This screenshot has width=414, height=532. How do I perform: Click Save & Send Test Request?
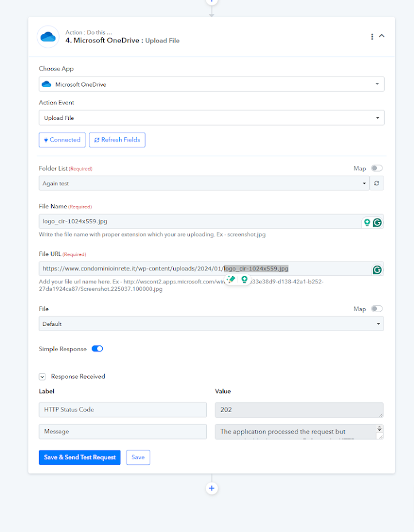click(80, 457)
